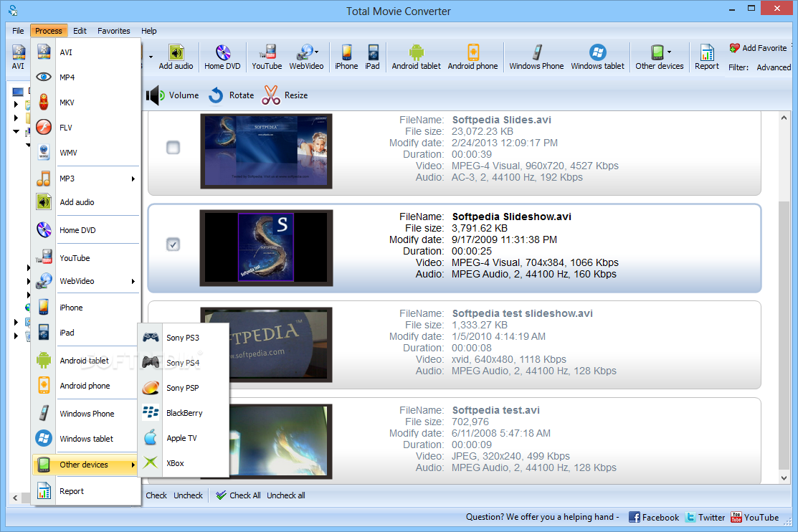Uncheck the Softpedia Slideshow.avi checkbox
This screenshot has width=798, height=532.
click(x=173, y=244)
